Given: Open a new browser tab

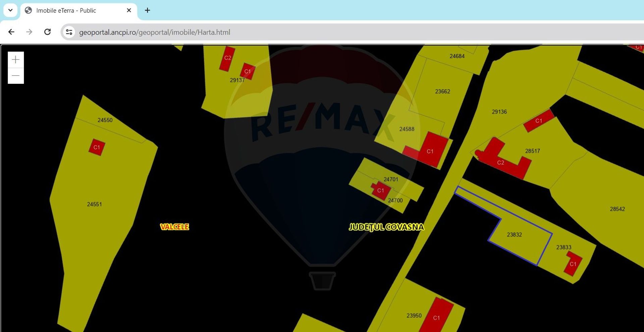Looking at the screenshot, I should [x=147, y=10].
